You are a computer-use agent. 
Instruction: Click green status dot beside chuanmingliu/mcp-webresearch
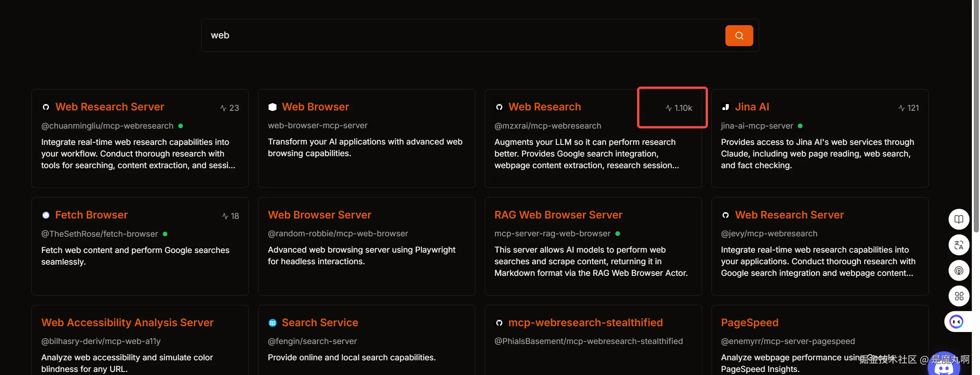(x=181, y=126)
